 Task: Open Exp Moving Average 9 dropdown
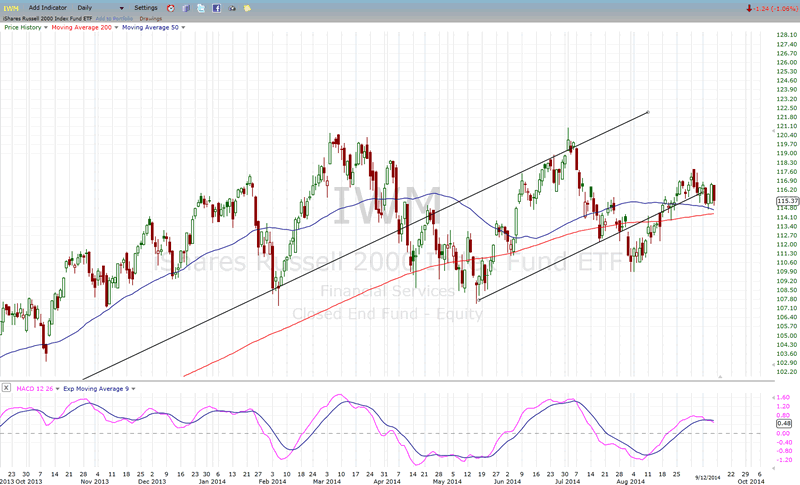point(132,386)
